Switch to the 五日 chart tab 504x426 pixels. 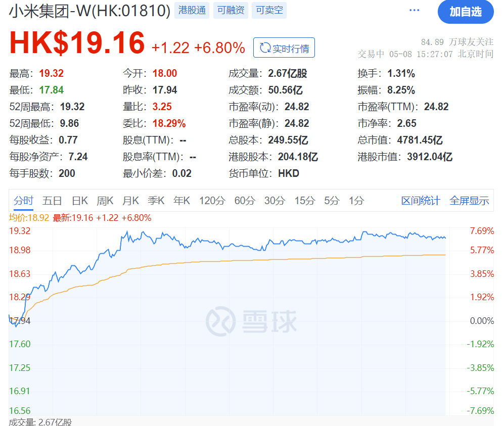52,201
